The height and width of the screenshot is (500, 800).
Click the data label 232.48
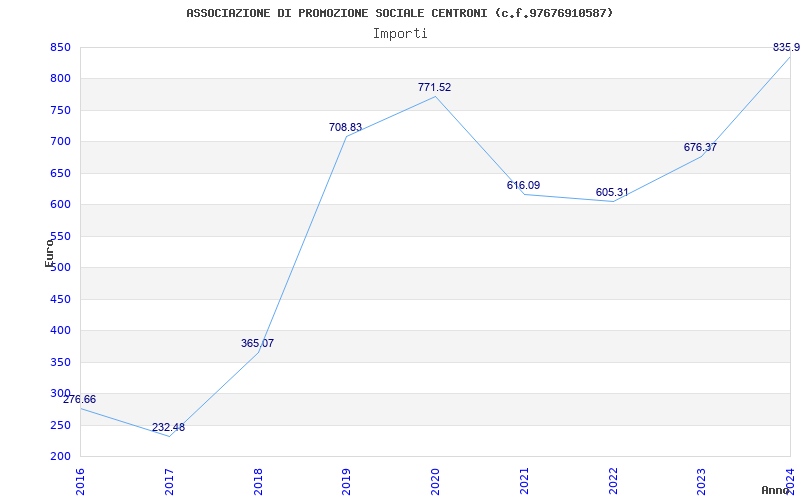click(x=168, y=428)
